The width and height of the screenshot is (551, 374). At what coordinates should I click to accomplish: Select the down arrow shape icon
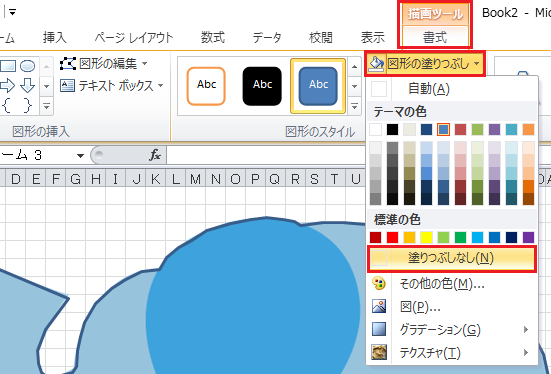pyautogui.click(x=27, y=85)
